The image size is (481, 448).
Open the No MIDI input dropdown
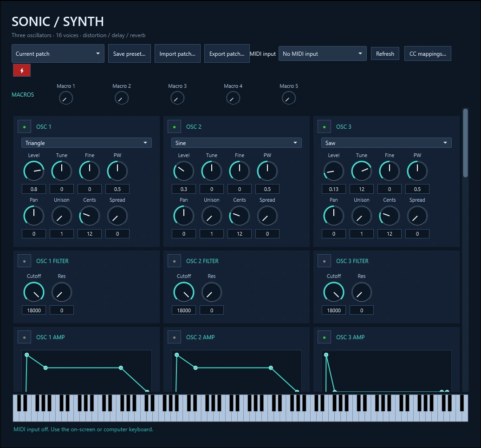point(322,53)
